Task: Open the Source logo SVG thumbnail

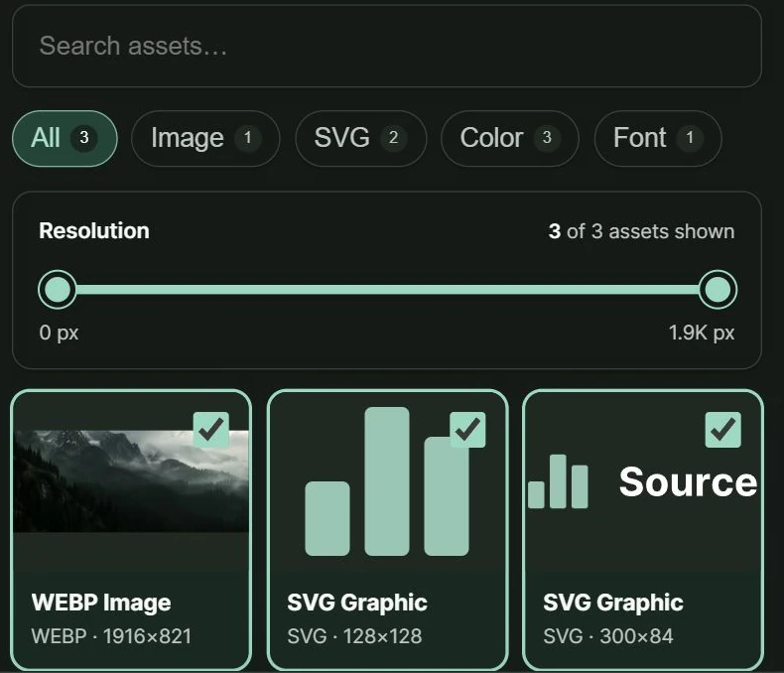Action: [643, 481]
